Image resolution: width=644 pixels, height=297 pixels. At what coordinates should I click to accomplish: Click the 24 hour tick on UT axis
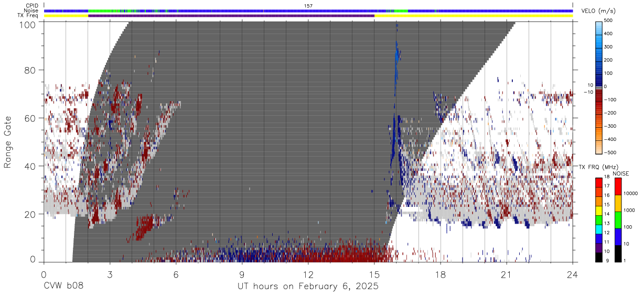point(573,274)
